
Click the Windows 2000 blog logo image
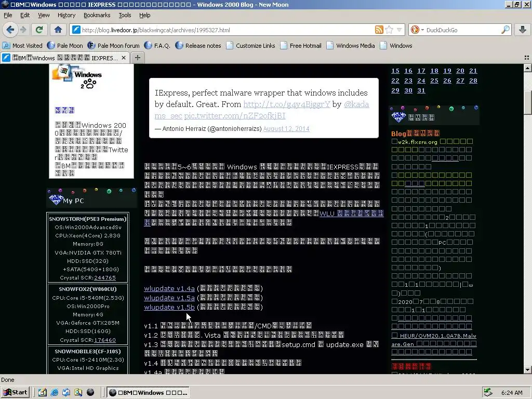(77, 78)
